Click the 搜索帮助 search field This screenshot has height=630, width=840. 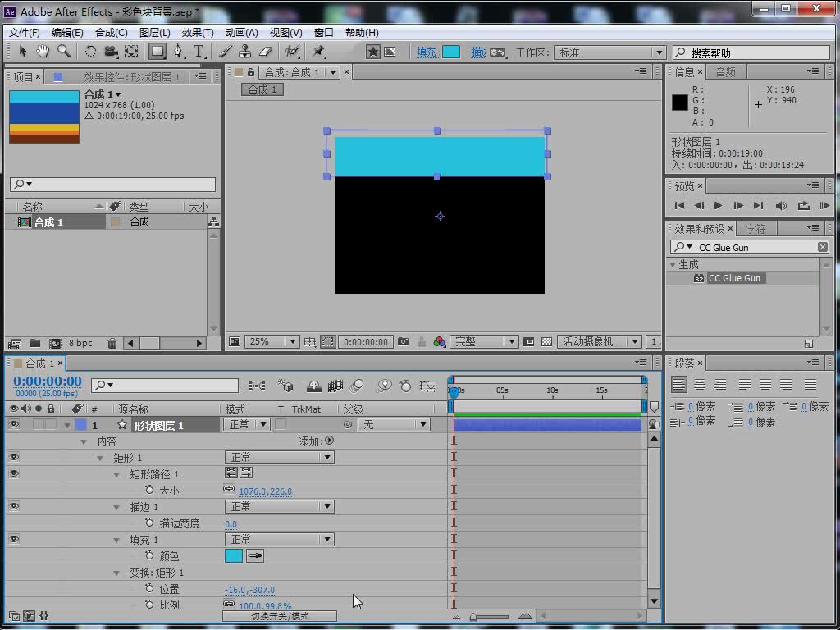(x=751, y=52)
